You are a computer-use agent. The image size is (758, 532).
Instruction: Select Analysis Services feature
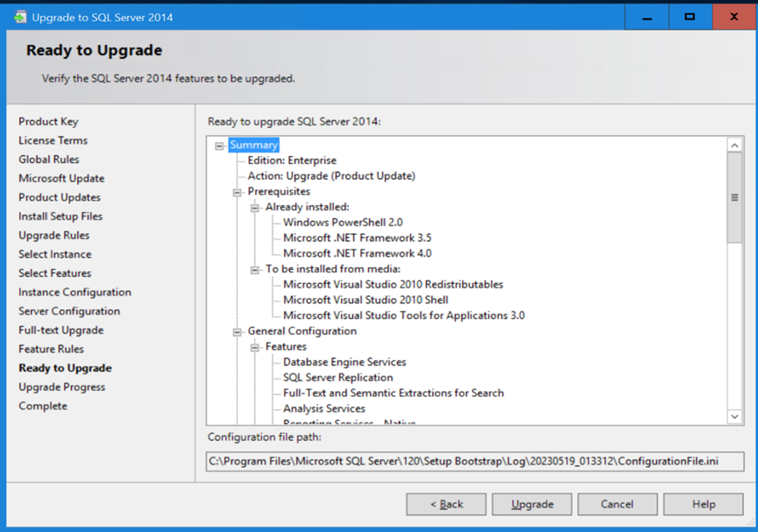pos(324,408)
